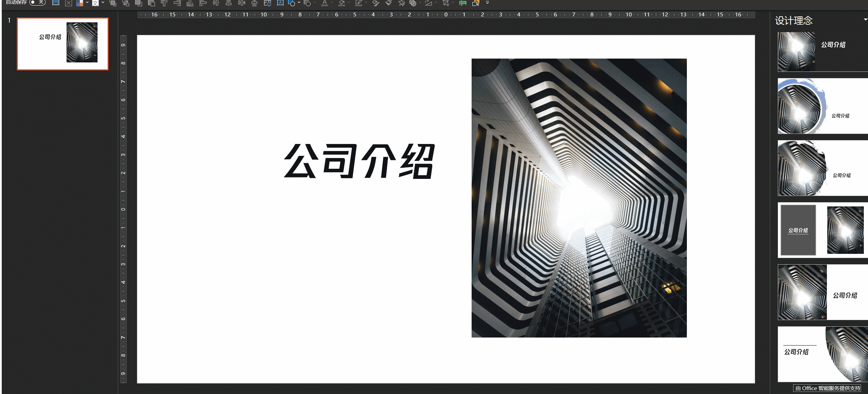This screenshot has width=868, height=394.
Task: Click the font color A icon
Action: [324, 3]
